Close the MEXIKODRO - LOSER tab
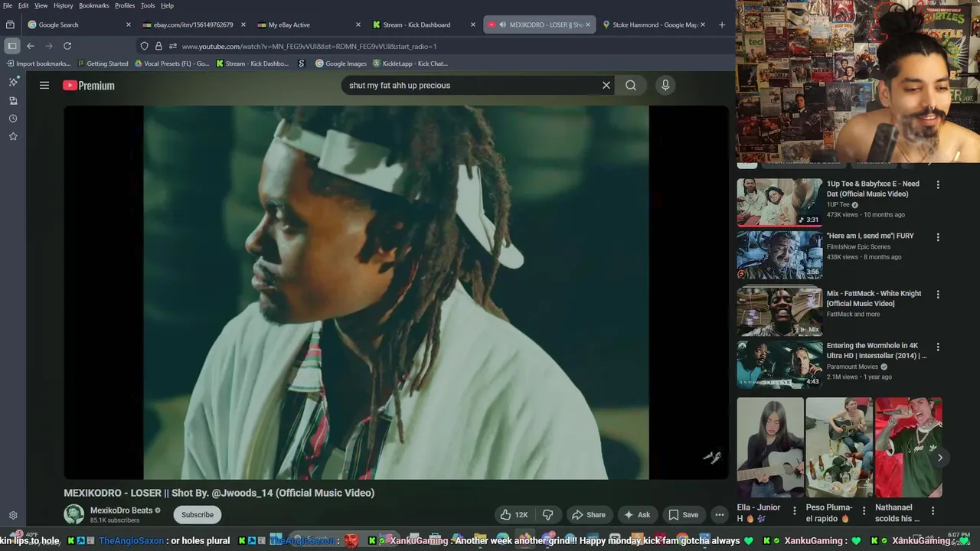Viewport: 980px width, 551px height. click(588, 24)
